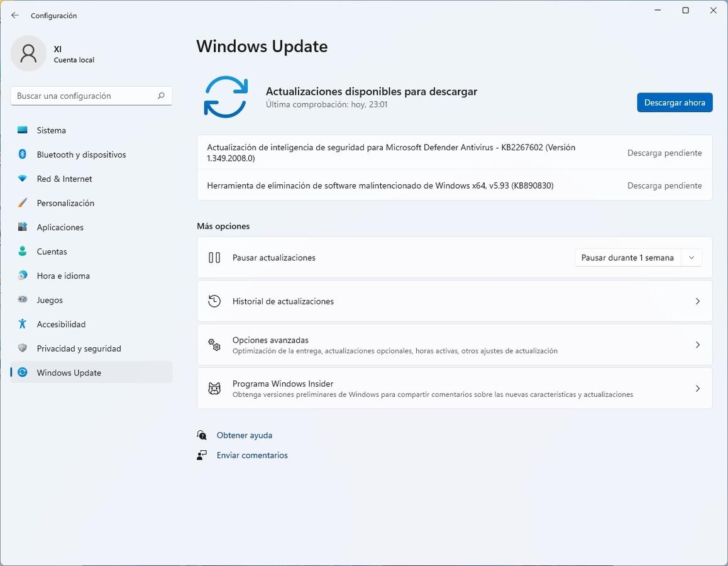Go to Cuentas in the sidebar
Image resolution: width=728 pixels, height=566 pixels.
[x=52, y=252]
